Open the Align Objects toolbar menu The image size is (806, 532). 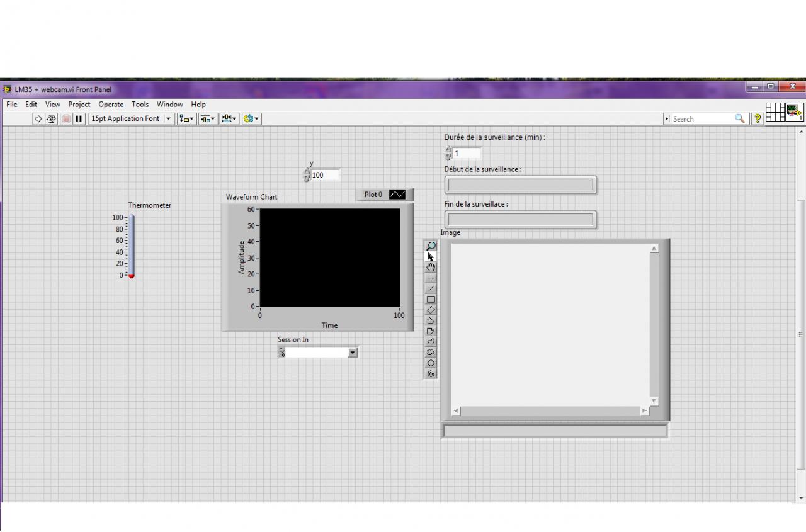click(x=187, y=118)
